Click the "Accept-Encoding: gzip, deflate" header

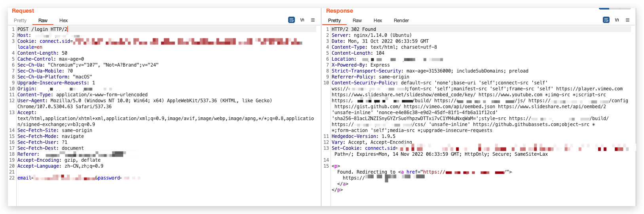click(x=59, y=160)
